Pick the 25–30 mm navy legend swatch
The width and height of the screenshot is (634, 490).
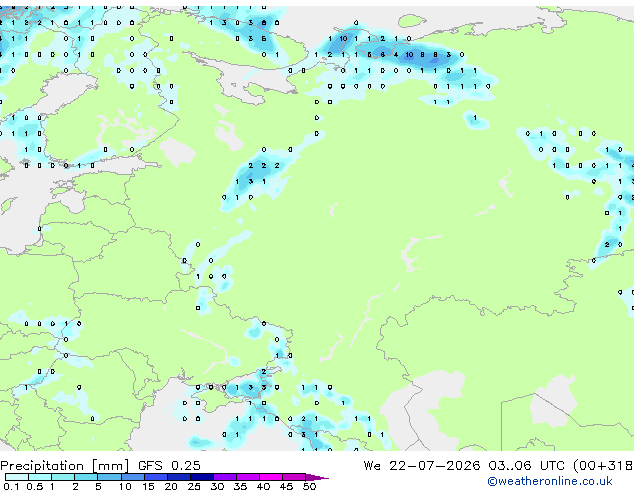pyautogui.click(x=202, y=477)
